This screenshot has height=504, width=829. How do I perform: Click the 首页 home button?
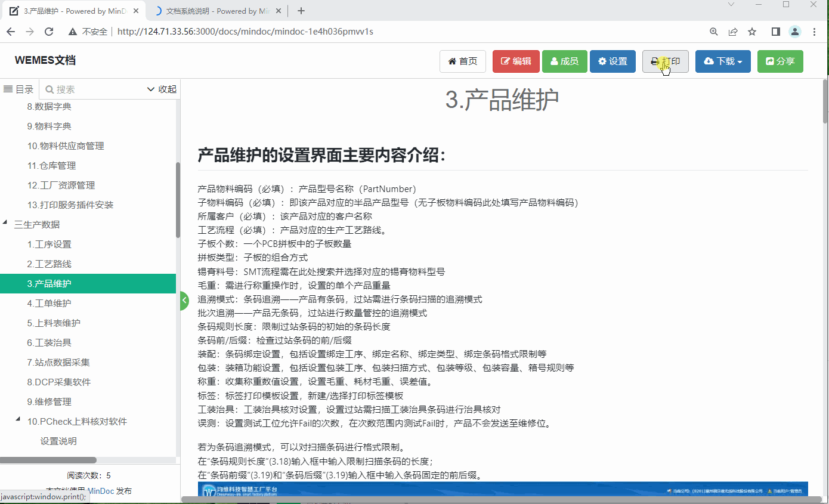[462, 61]
